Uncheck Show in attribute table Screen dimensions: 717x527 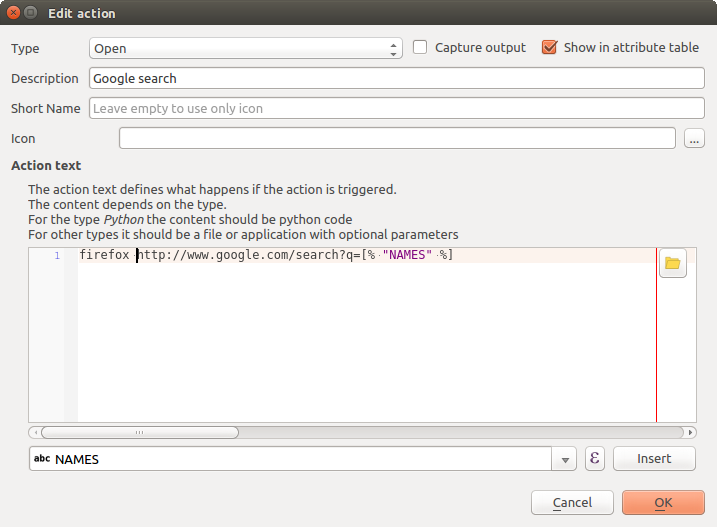[x=549, y=47]
